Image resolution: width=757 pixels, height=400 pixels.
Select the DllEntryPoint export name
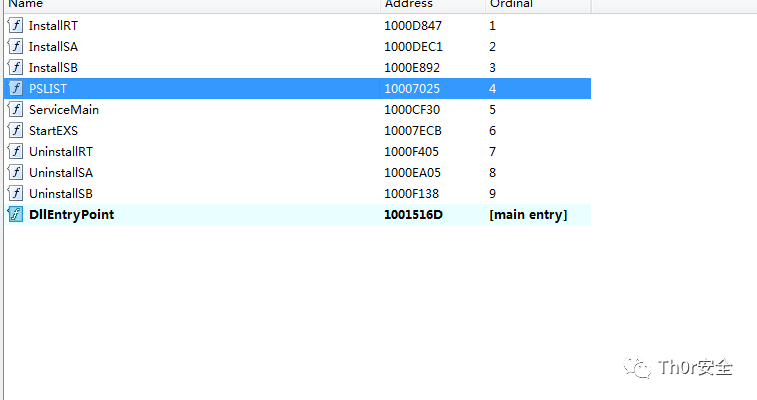71,215
